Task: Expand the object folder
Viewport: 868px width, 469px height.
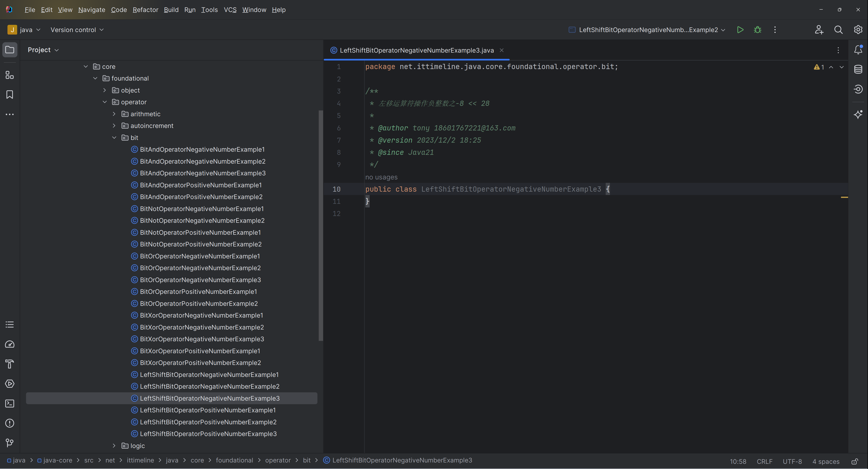Action: [x=104, y=90]
